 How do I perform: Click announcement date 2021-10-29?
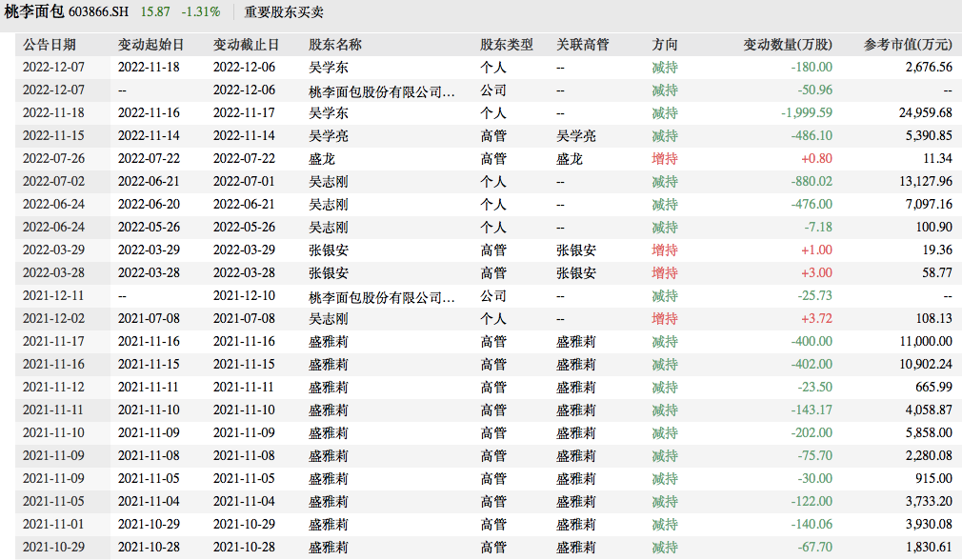pyautogui.click(x=53, y=547)
